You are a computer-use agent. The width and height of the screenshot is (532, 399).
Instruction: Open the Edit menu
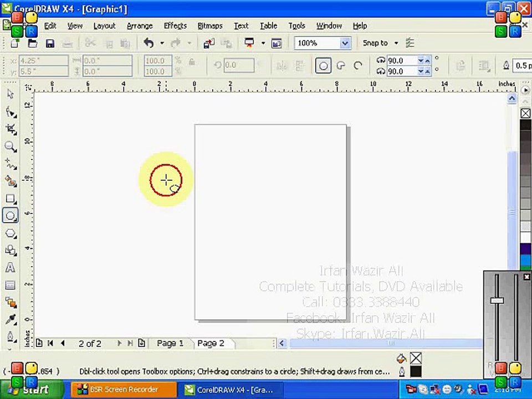click(x=50, y=26)
